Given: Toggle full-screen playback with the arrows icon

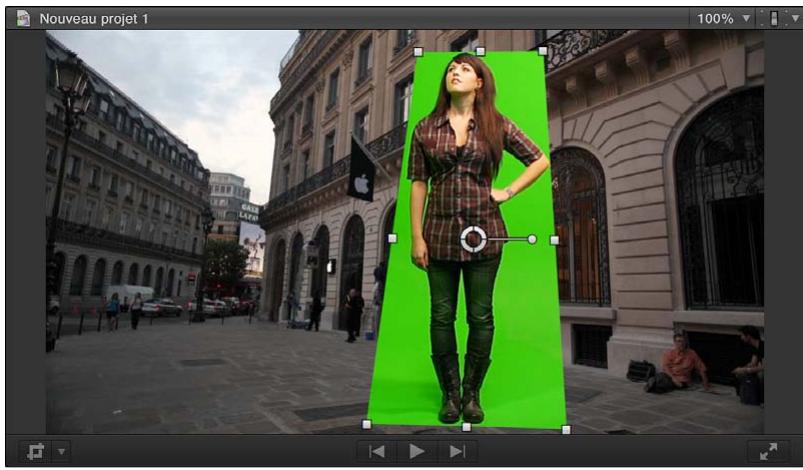Looking at the screenshot, I should (x=768, y=451).
